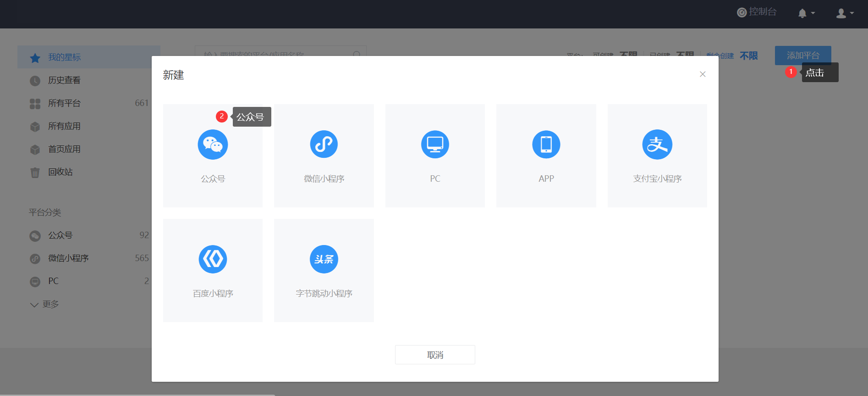Click the platform search input field
Screen dimensions: 868x396
[x=280, y=55]
